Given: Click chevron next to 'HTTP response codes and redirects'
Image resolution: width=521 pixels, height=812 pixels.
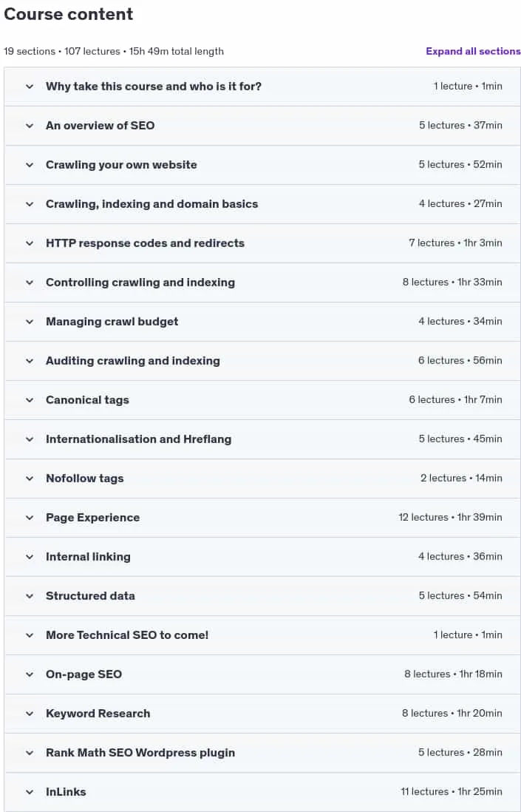Looking at the screenshot, I should [30, 243].
